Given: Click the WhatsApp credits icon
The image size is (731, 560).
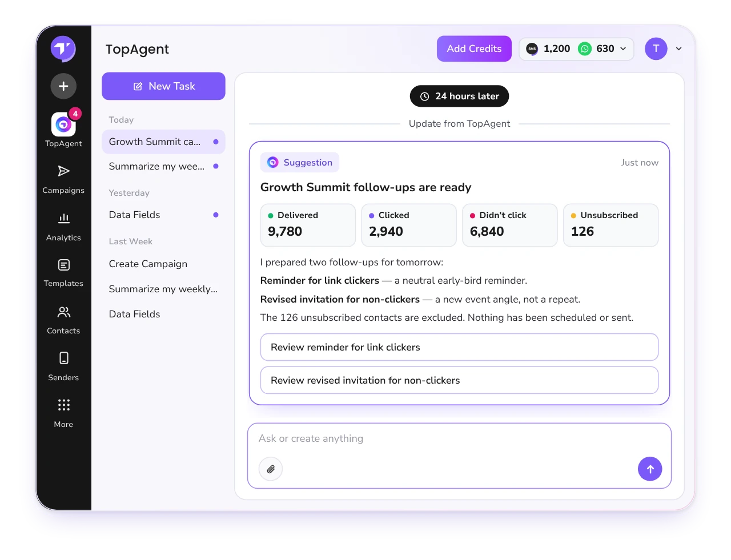Looking at the screenshot, I should pos(585,49).
